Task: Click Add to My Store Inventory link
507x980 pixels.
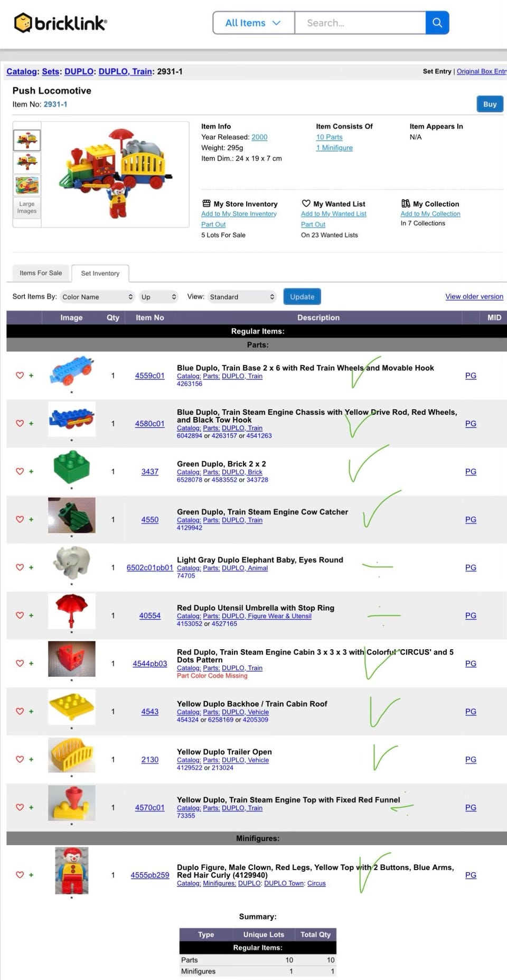Action: tap(239, 214)
